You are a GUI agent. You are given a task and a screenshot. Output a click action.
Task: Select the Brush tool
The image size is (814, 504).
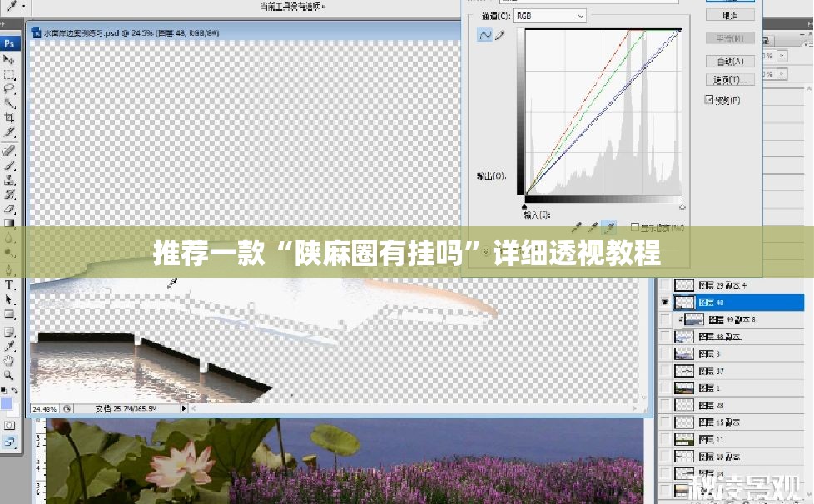[x=9, y=166]
